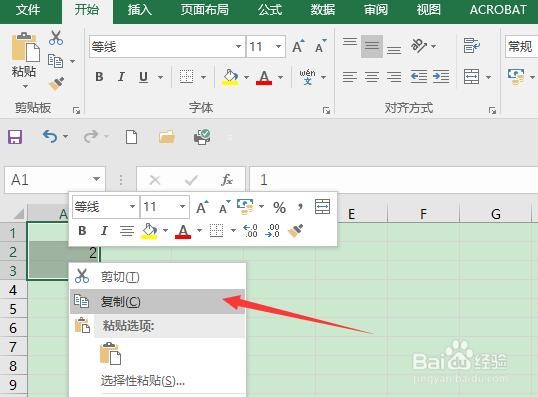This screenshot has height=397, width=538.
Task: Create a new blank workbook
Action: (131, 137)
